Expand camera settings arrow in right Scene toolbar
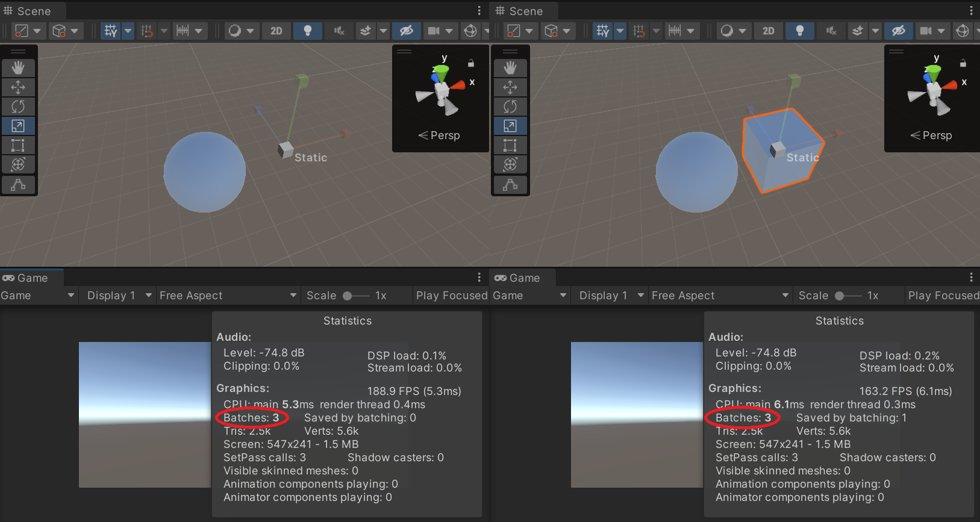 tap(941, 31)
